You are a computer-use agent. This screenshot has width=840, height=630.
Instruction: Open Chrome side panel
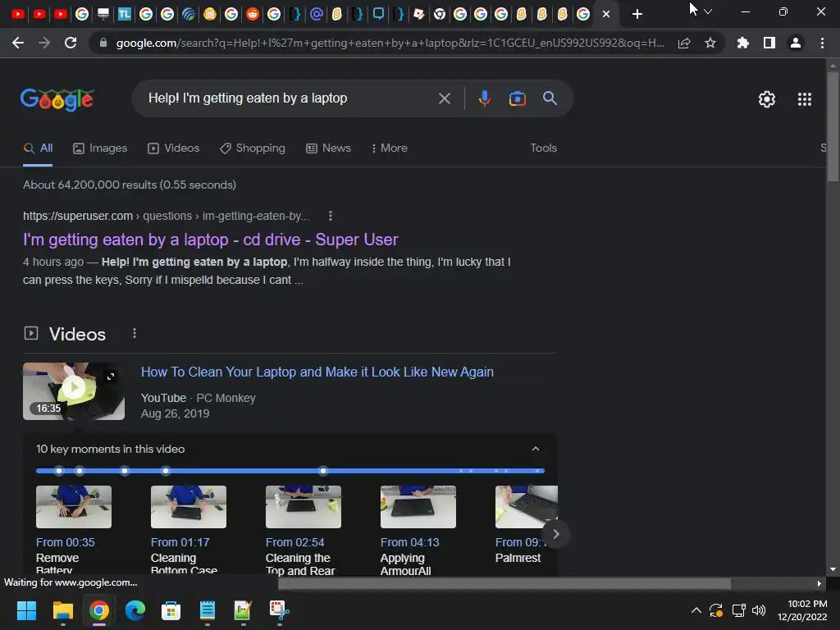click(x=769, y=43)
